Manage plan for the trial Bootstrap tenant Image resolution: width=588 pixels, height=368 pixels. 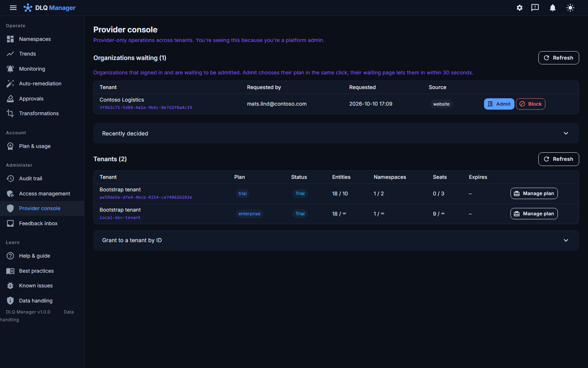(534, 194)
